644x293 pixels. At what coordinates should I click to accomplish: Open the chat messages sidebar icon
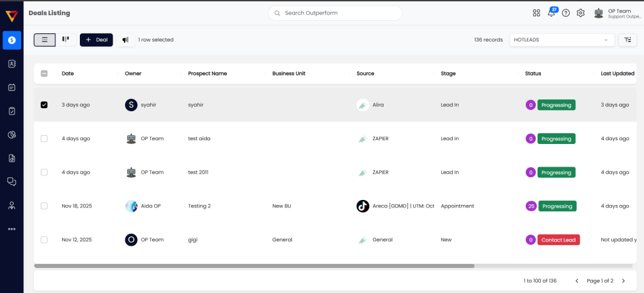[12, 182]
